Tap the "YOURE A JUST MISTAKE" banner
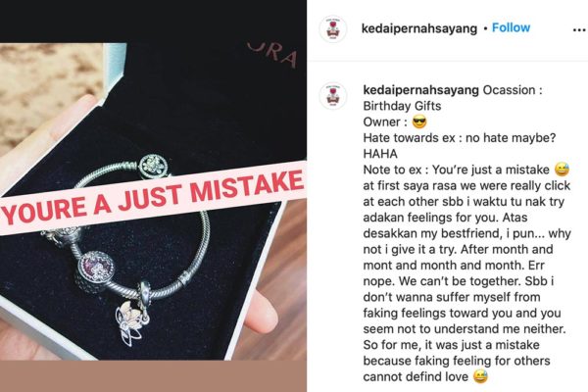This screenshot has height=392, width=588. coord(152,198)
